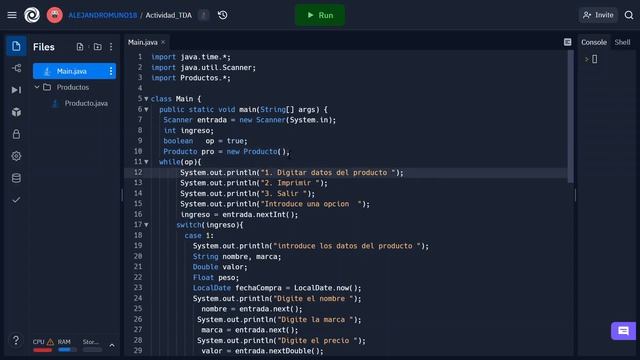Toggle editor layout panel icon
The width and height of the screenshot is (640, 360).
pyautogui.click(x=567, y=42)
